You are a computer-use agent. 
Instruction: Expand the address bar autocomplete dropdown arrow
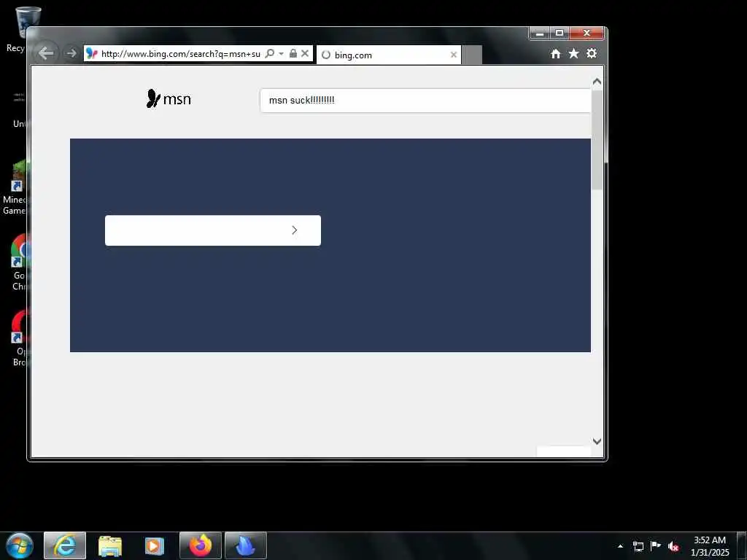(x=281, y=53)
